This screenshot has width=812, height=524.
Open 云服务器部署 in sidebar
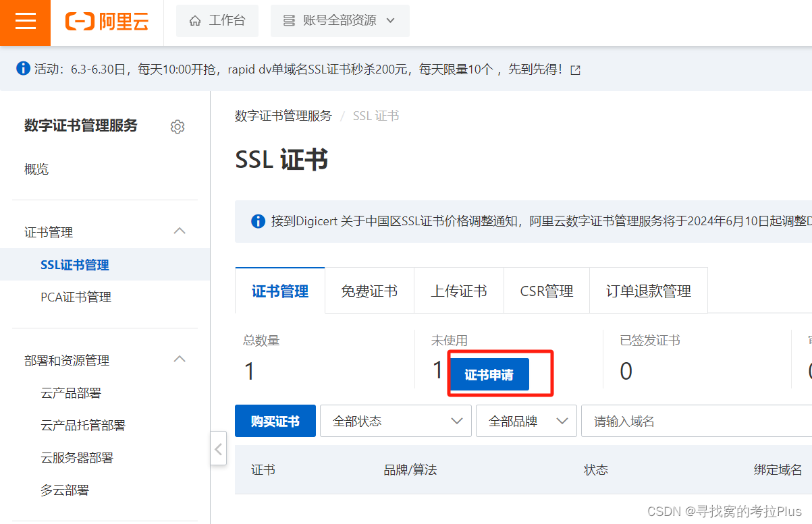[x=77, y=458]
